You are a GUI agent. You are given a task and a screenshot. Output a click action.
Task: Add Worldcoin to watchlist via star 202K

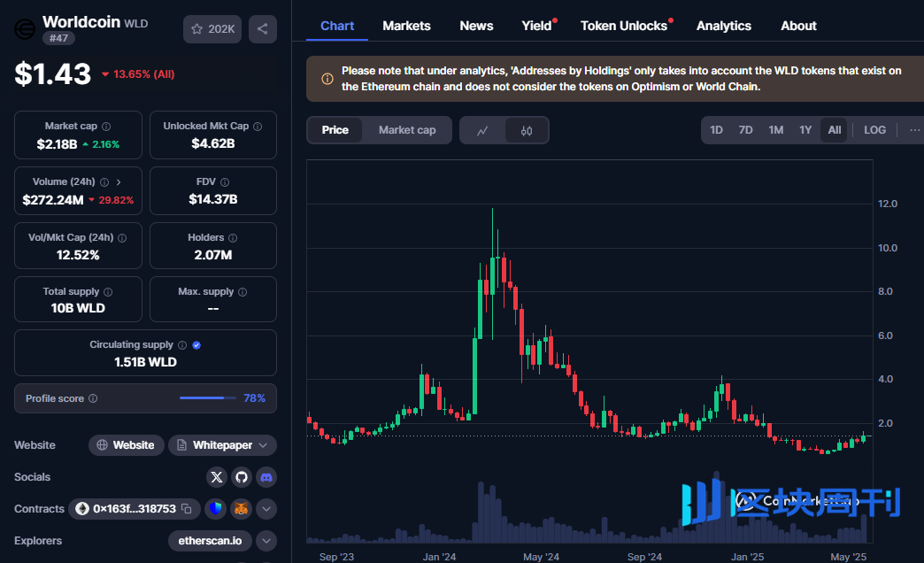[212, 29]
